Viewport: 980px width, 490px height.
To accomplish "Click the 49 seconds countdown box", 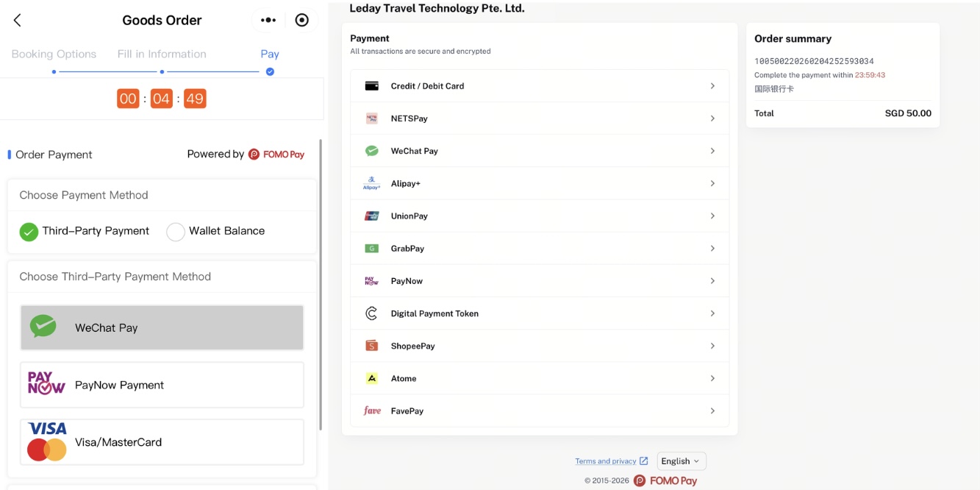I will click(x=195, y=99).
